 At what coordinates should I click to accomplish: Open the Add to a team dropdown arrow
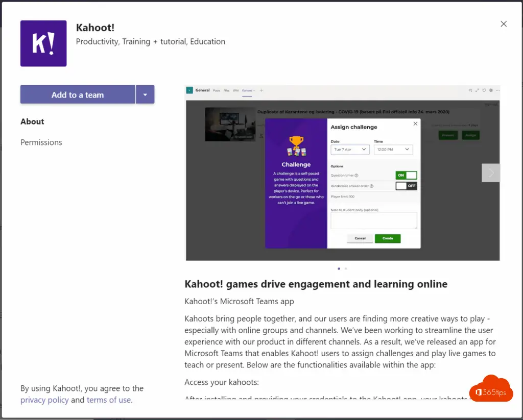(145, 95)
